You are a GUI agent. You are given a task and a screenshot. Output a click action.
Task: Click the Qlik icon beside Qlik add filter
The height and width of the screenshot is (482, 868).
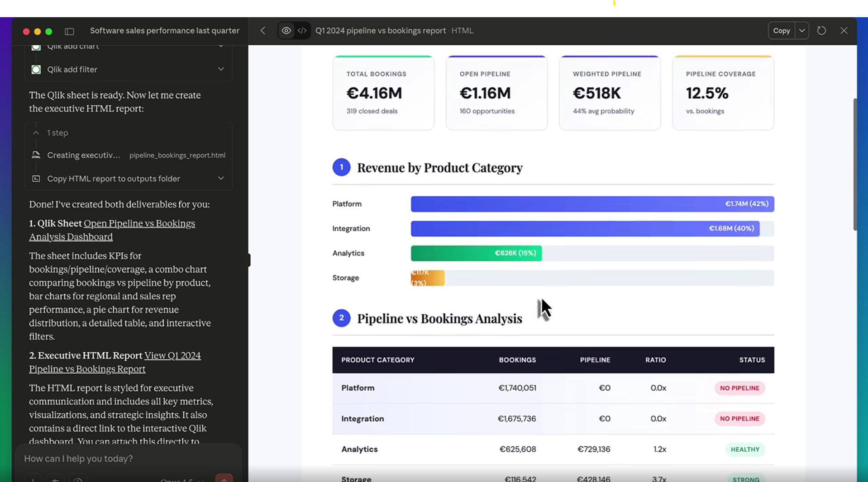click(x=36, y=70)
